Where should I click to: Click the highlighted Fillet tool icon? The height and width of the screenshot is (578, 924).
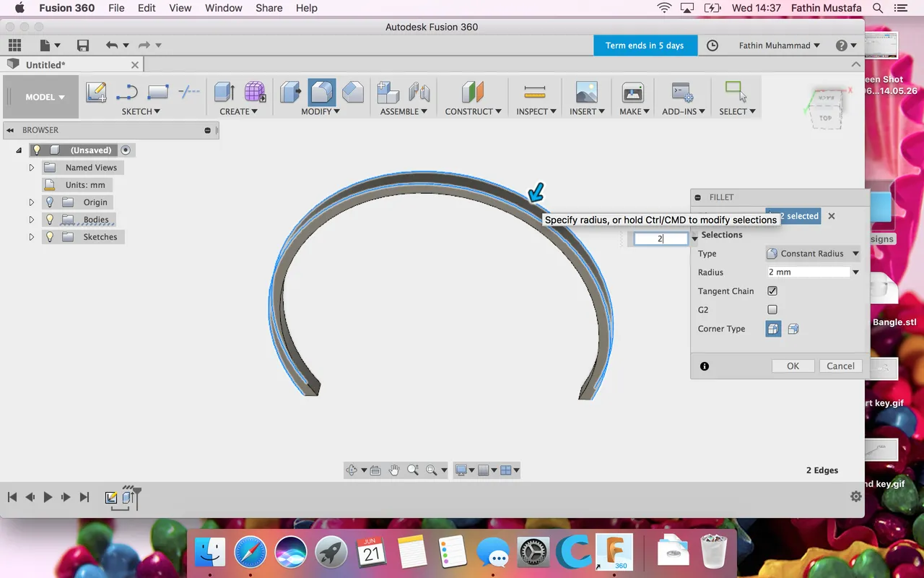point(322,92)
